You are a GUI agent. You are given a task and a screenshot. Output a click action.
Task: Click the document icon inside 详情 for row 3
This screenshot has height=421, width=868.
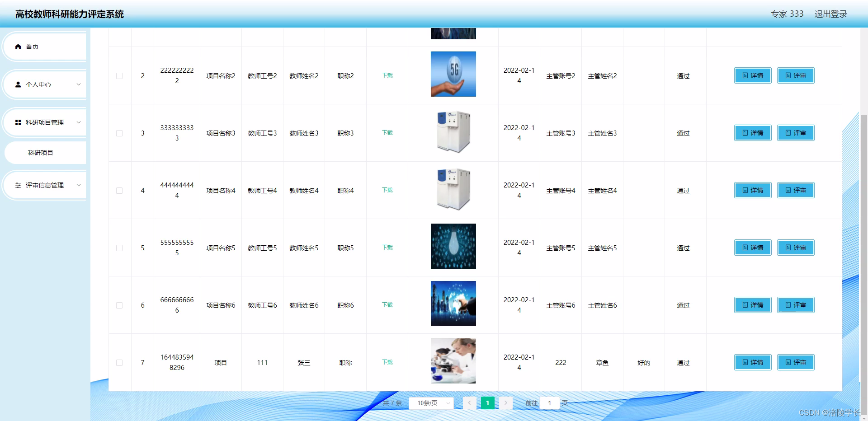[x=745, y=133]
